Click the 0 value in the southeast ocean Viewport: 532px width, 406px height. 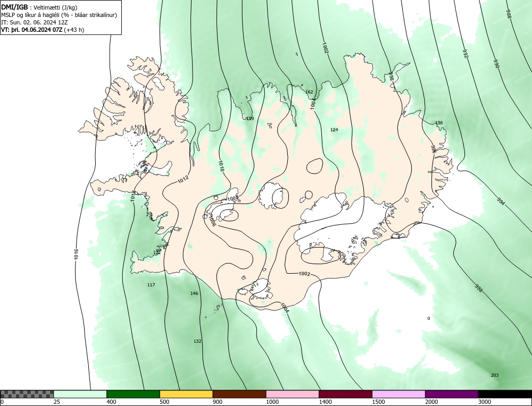[428, 318]
